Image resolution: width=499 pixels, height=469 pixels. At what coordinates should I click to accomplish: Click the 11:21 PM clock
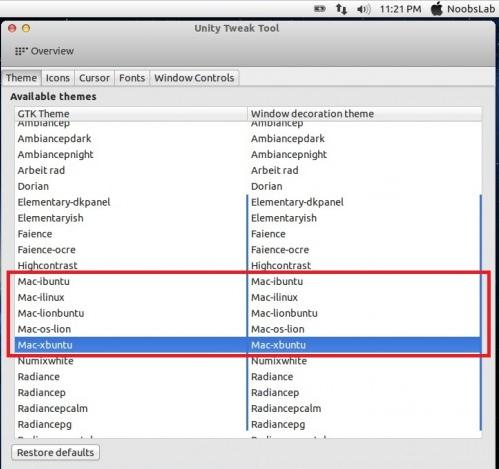[400, 9]
